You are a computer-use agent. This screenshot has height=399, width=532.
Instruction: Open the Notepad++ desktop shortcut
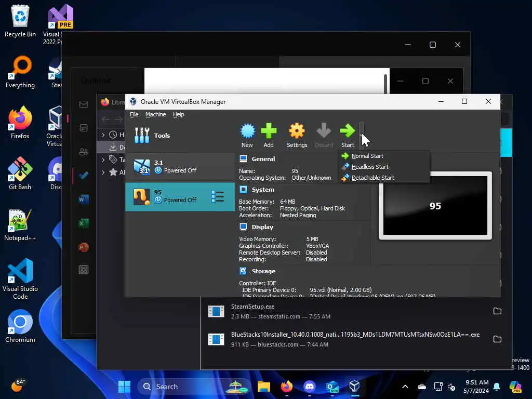click(20, 225)
